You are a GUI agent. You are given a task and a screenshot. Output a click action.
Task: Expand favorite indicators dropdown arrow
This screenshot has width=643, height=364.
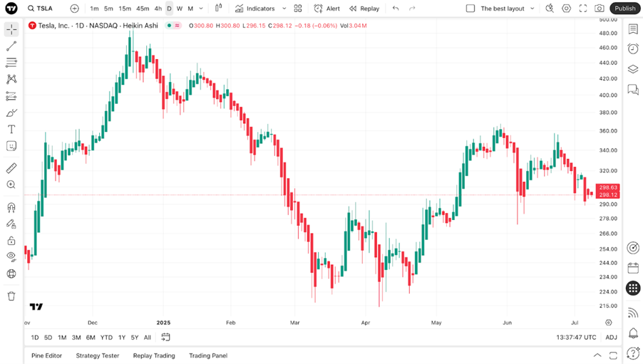(284, 9)
